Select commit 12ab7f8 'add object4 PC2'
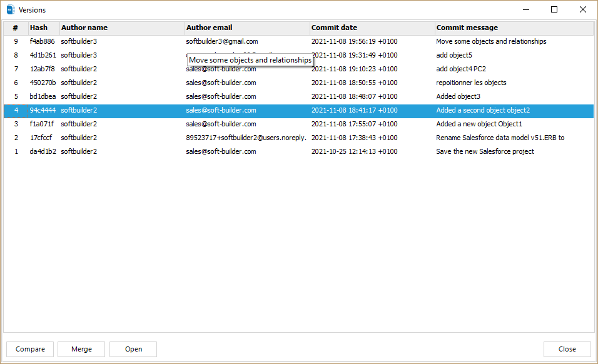Viewport: 598px width, 364px height. point(43,69)
